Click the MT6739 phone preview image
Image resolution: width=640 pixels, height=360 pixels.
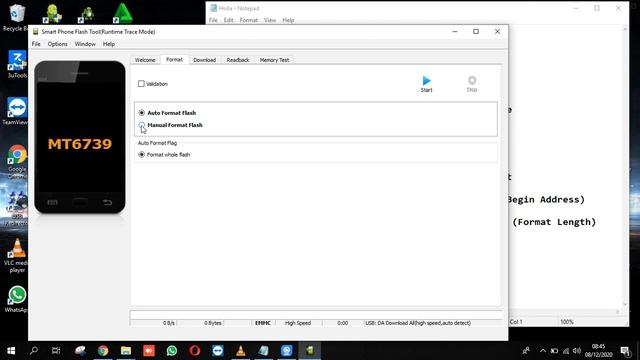[x=80, y=137]
